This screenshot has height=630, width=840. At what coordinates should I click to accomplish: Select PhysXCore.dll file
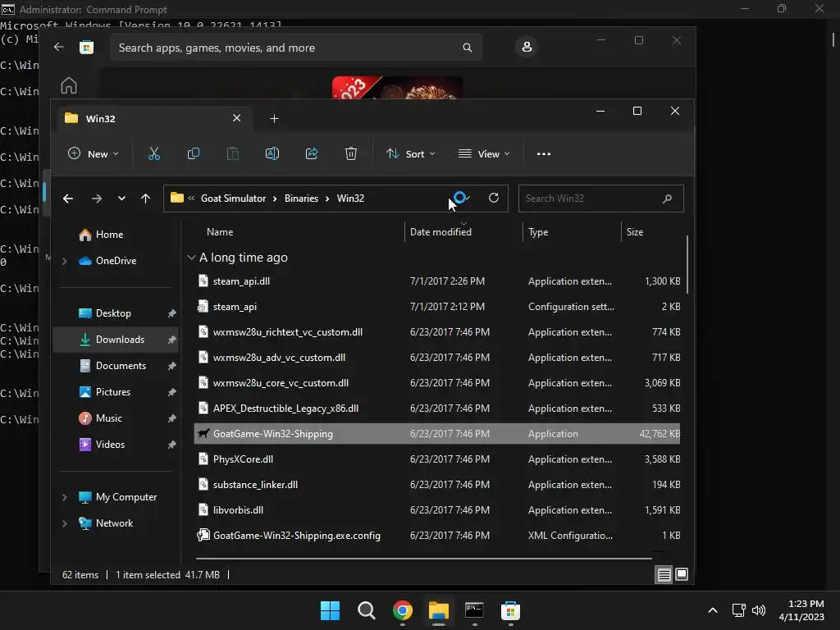click(x=437, y=459)
